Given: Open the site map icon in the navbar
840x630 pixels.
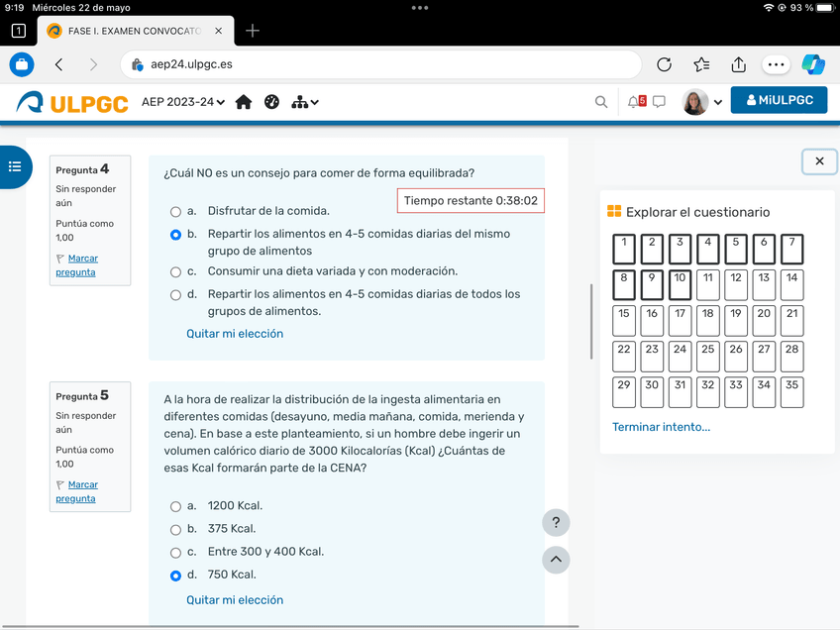Looking at the screenshot, I should pos(300,101).
